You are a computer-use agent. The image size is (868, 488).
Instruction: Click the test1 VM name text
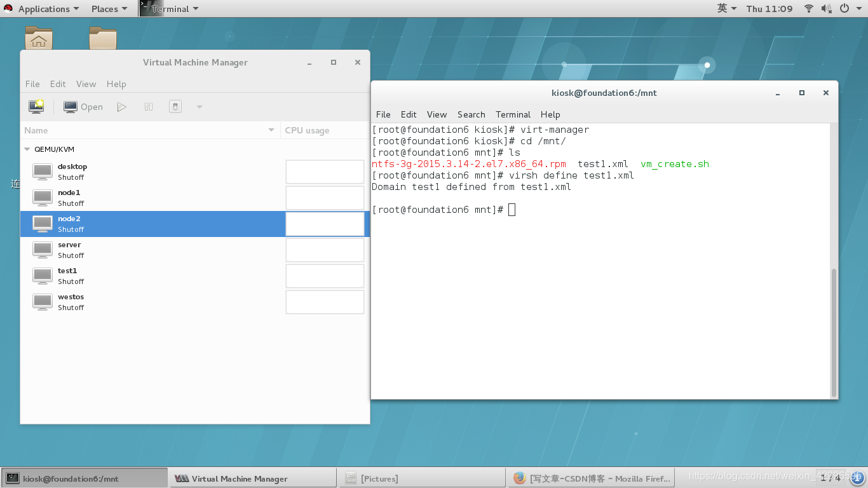[67, 271]
